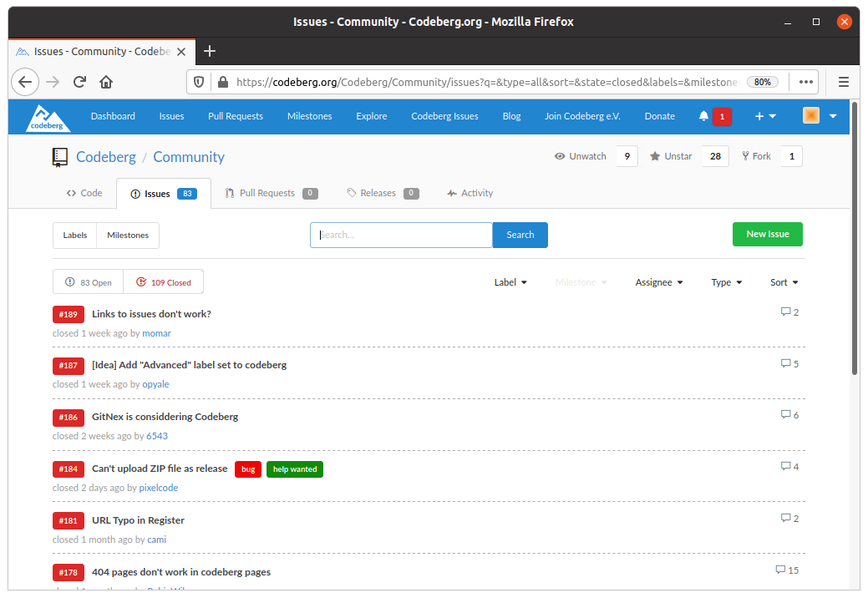Open notifications via the bell icon
The height and width of the screenshot is (598, 868).
[703, 116]
